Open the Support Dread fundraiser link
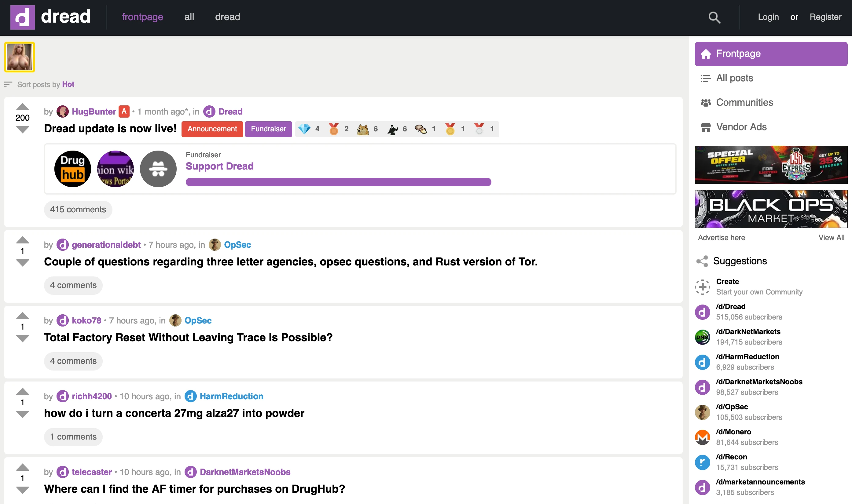This screenshot has width=852, height=504. coord(219,166)
